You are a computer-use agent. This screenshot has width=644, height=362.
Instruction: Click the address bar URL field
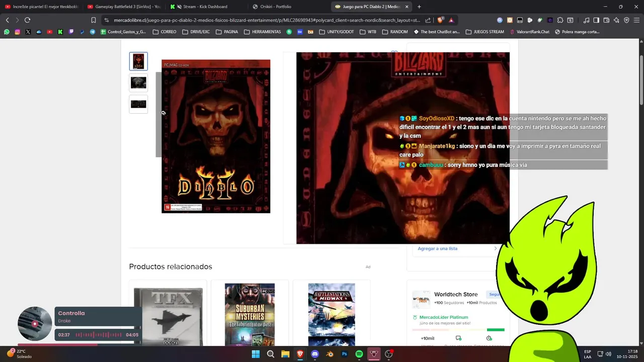point(267,20)
